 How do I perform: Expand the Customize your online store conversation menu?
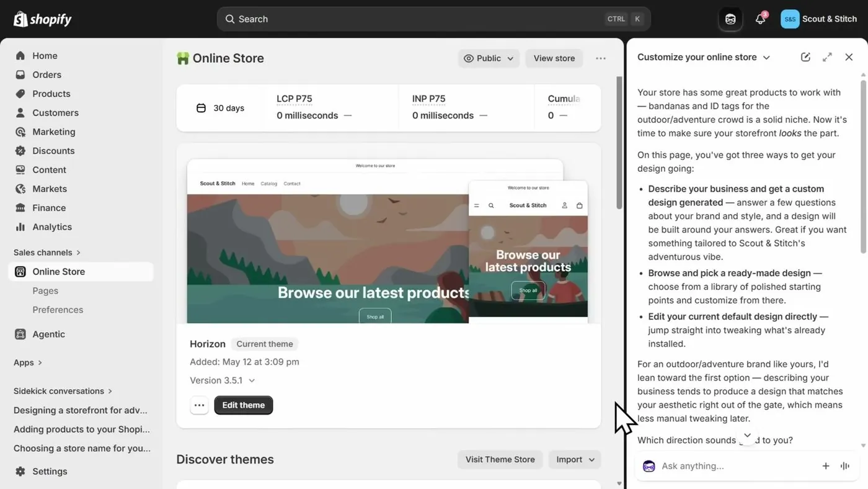[x=704, y=57]
